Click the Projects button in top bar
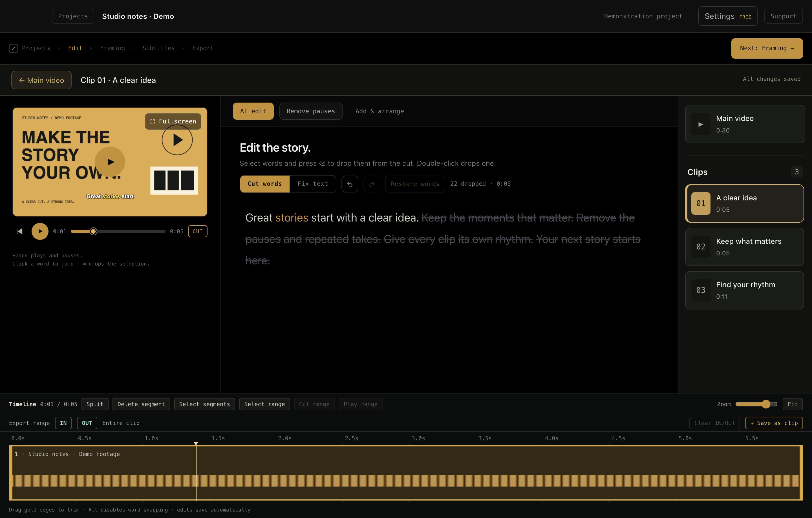The image size is (812, 518). click(x=73, y=16)
